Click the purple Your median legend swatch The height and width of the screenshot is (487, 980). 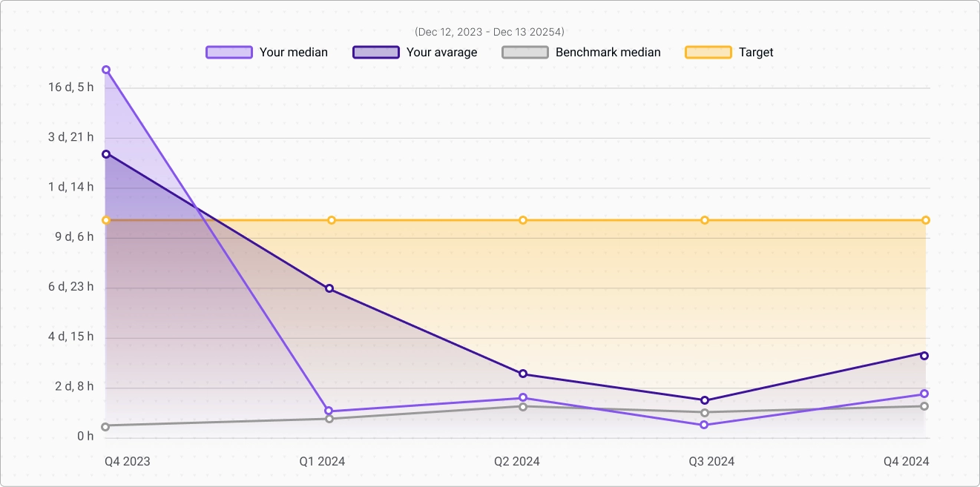(x=229, y=52)
